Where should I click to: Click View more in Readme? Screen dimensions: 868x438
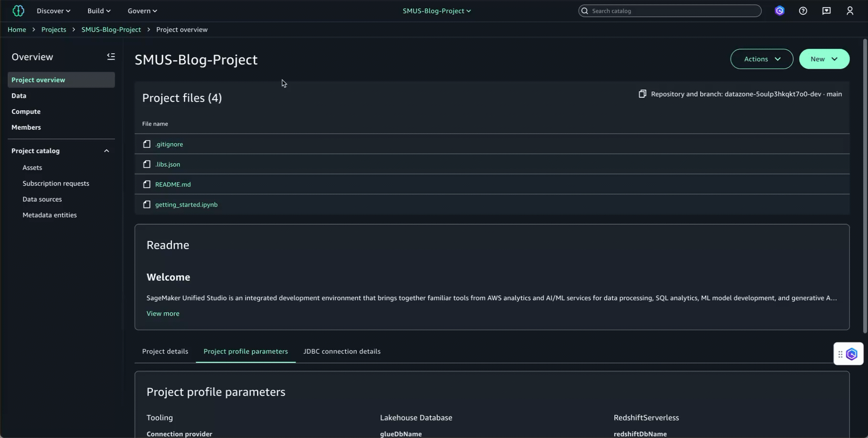(x=163, y=313)
